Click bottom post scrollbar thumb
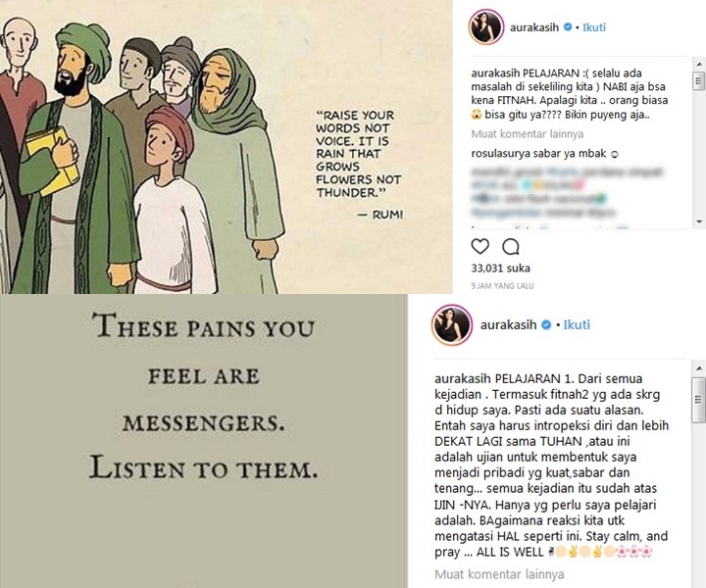The width and height of the screenshot is (706, 588). [x=699, y=400]
